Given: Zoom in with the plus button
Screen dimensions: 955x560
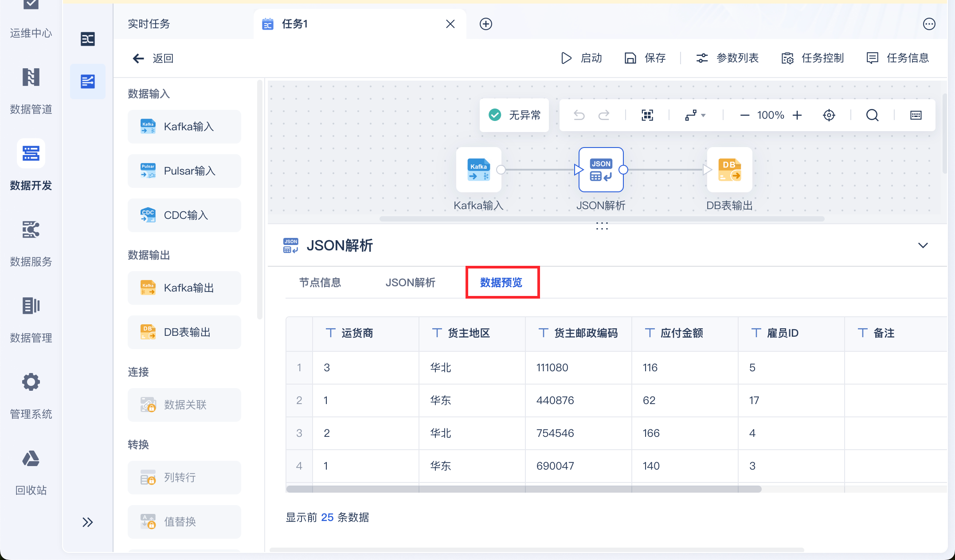Looking at the screenshot, I should pyautogui.click(x=797, y=115).
